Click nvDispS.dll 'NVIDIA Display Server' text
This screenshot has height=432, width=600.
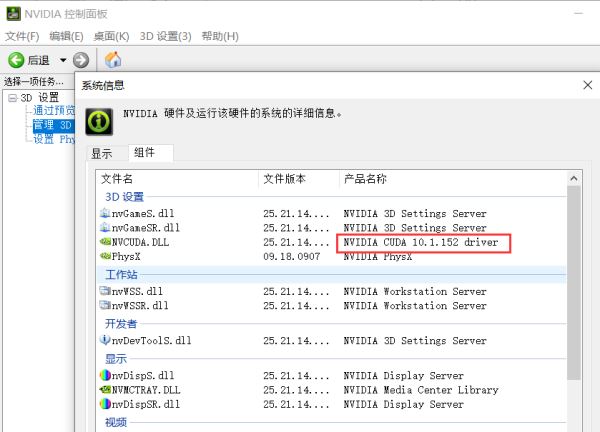(x=403, y=375)
